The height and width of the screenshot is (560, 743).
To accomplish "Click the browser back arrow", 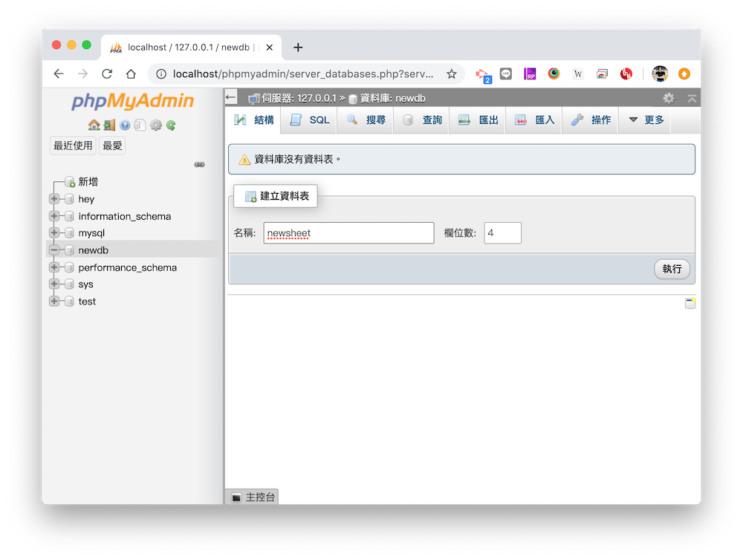I will click(x=58, y=74).
